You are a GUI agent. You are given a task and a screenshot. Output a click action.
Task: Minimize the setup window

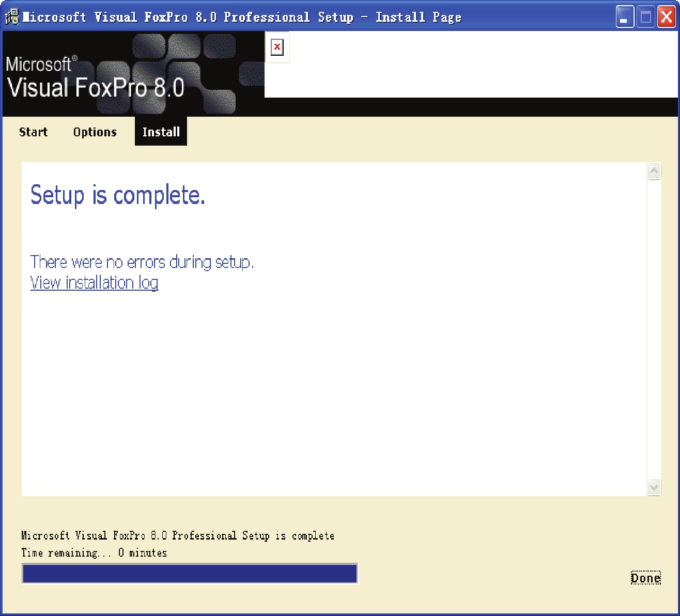625,17
